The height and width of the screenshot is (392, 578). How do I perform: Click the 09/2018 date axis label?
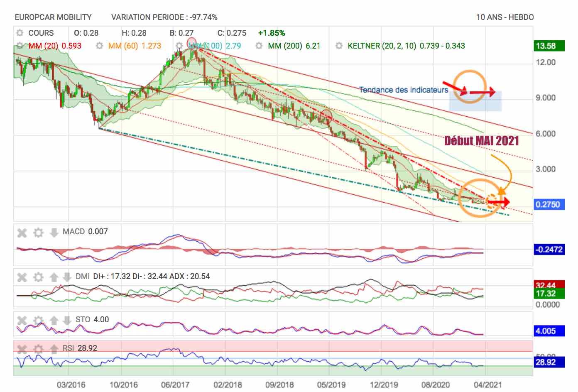pyautogui.click(x=279, y=385)
